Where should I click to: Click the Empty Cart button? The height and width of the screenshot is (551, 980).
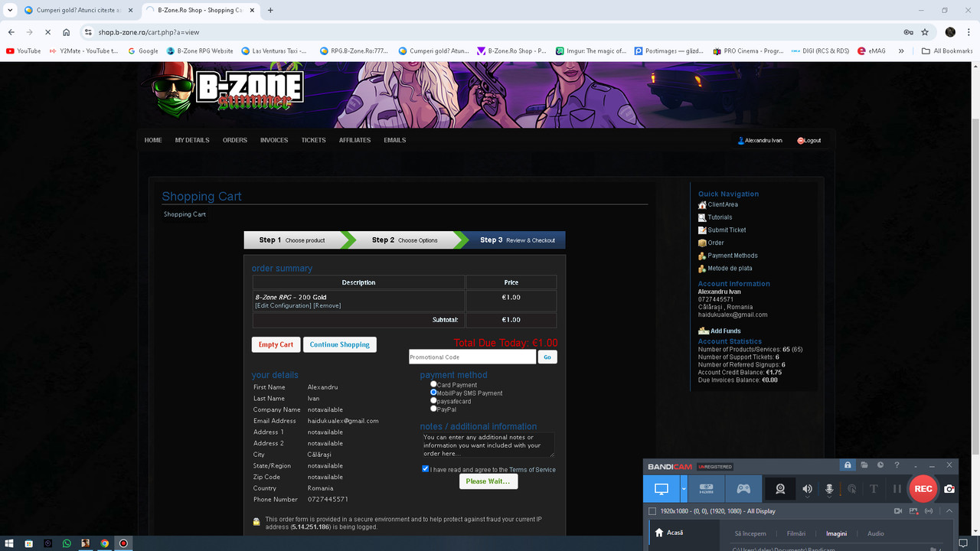click(x=276, y=344)
